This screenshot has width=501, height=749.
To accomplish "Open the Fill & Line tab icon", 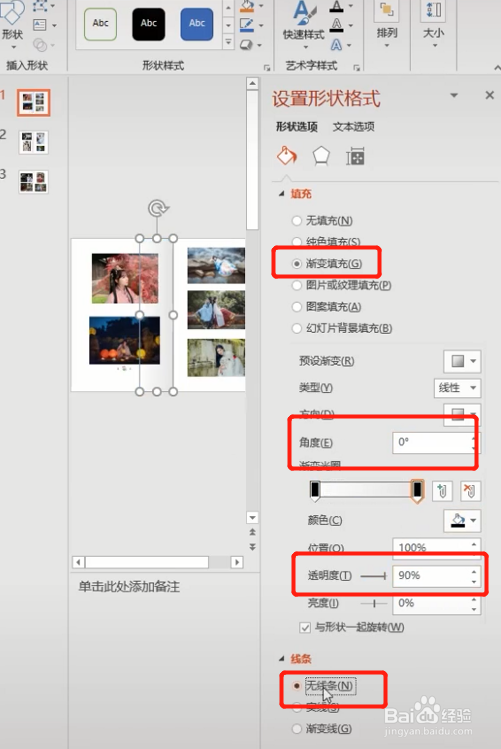I will pos(287,156).
